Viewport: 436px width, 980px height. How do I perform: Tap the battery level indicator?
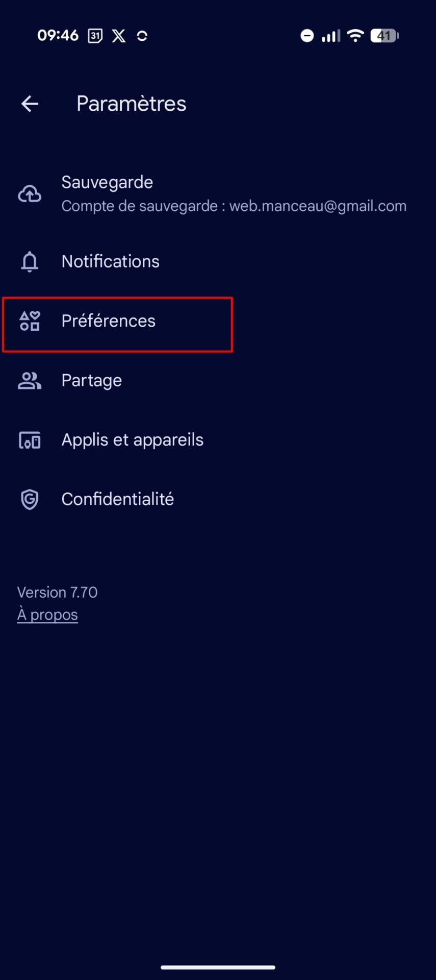coord(384,36)
